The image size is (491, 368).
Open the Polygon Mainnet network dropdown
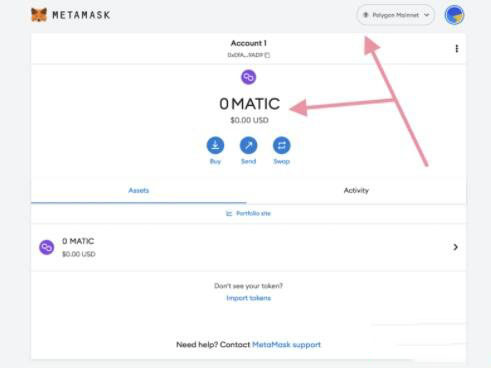coord(396,15)
